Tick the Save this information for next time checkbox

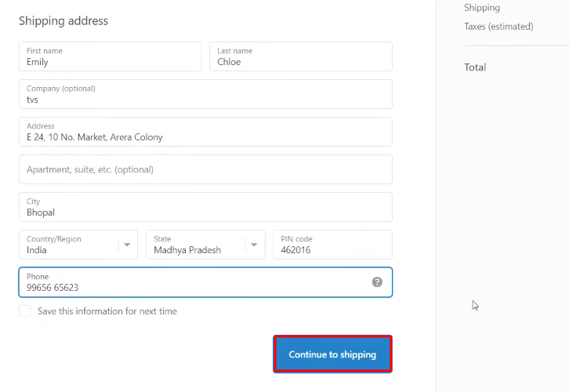coord(25,311)
